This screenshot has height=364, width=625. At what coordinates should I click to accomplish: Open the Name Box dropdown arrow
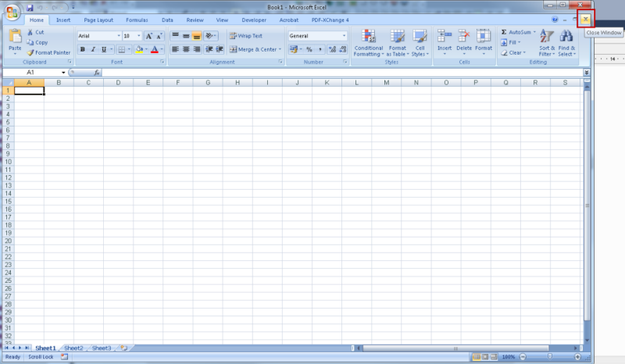click(64, 72)
